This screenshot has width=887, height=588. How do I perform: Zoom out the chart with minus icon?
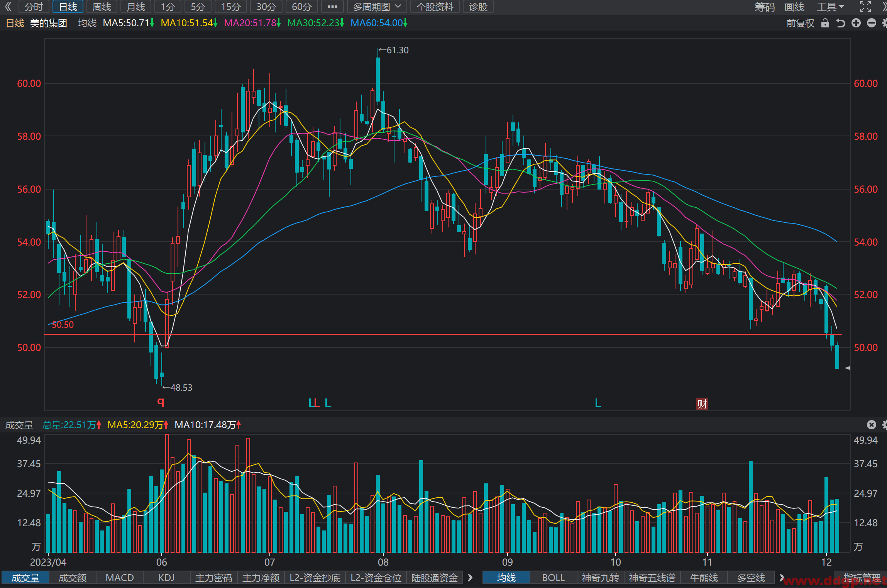[x=872, y=23]
